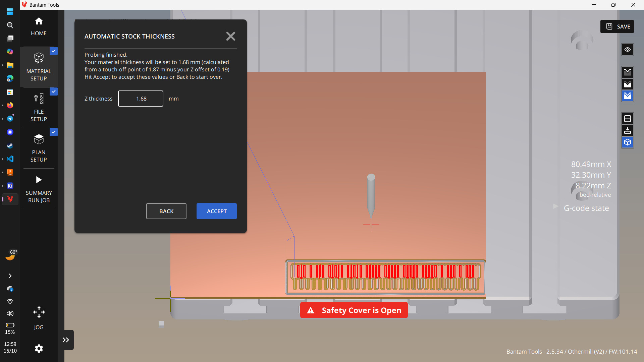This screenshot has height=362, width=644.
Task: Open Telegram from the taskbar
Action: (10, 119)
